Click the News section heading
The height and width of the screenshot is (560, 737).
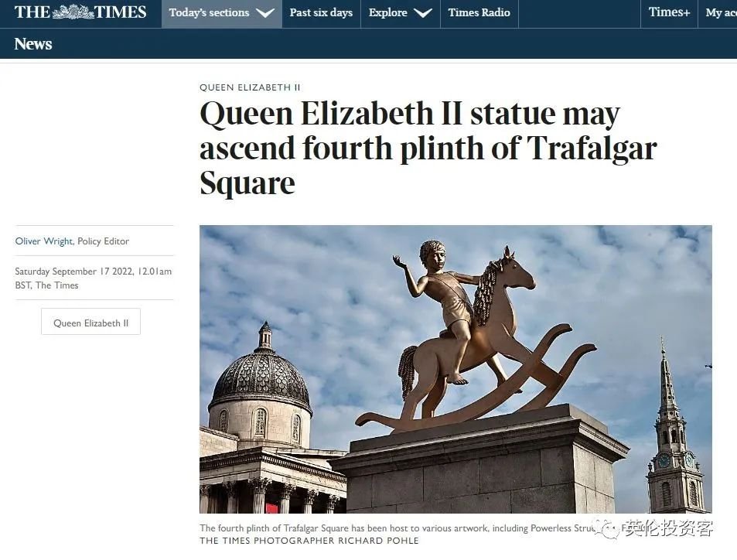pos(33,44)
